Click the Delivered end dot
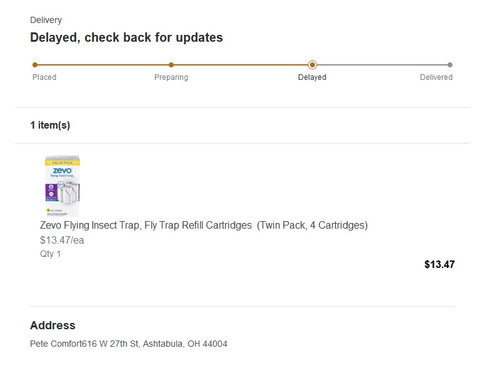This screenshot has width=500, height=391. point(450,65)
